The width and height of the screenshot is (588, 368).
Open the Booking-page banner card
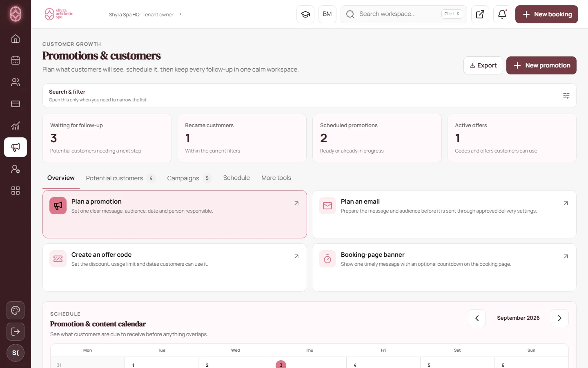click(x=444, y=267)
